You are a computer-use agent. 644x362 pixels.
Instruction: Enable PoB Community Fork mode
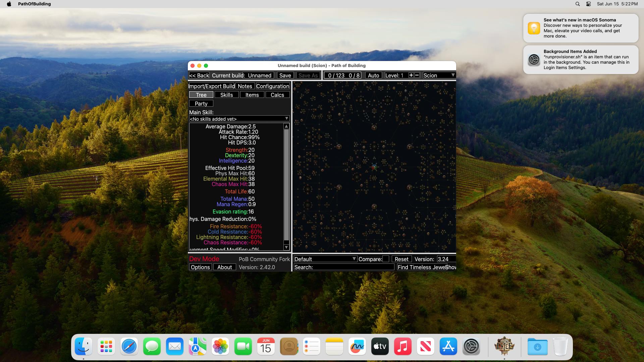pyautogui.click(x=264, y=258)
